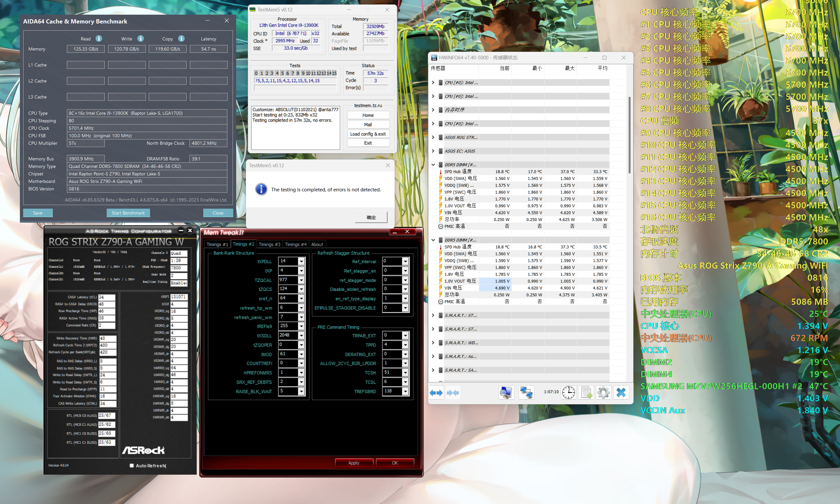The image size is (840, 504).
Task: Click the HWiNFO collapse columns arrows icon
Action: click(453, 393)
